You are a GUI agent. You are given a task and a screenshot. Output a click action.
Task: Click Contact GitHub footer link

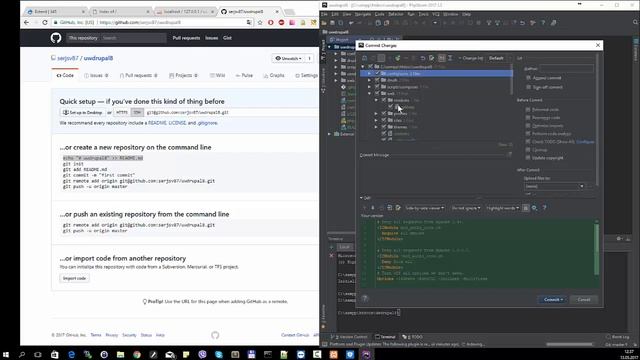point(295,335)
